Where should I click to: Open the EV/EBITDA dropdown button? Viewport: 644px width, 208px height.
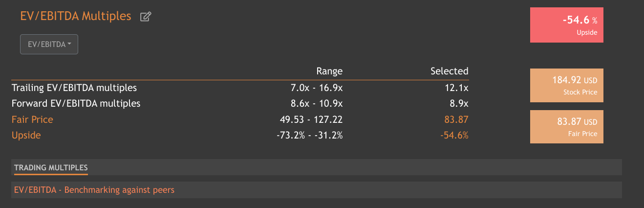(x=49, y=44)
